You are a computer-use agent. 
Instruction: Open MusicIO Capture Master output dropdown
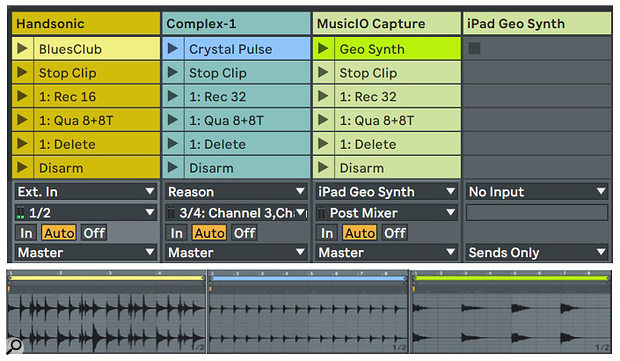[387, 252]
